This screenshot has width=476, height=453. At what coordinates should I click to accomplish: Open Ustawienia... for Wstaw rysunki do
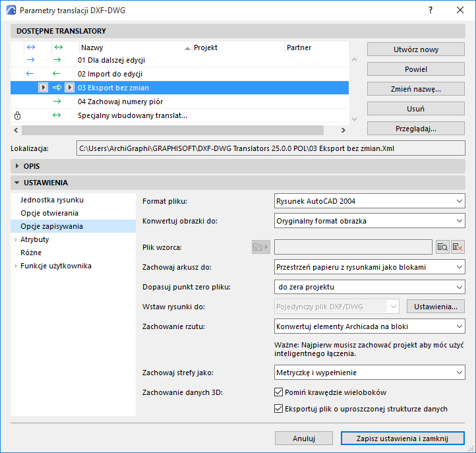[x=436, y=307]
